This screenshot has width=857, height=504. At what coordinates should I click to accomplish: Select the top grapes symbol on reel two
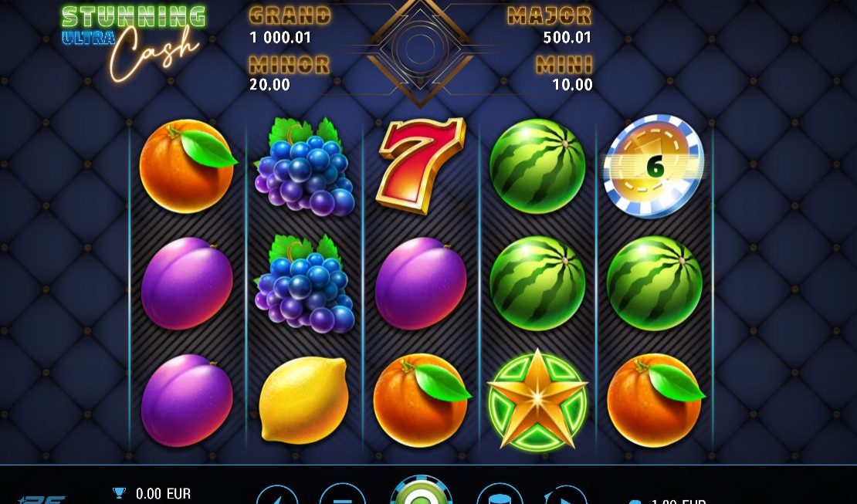(x=304, y=167)
